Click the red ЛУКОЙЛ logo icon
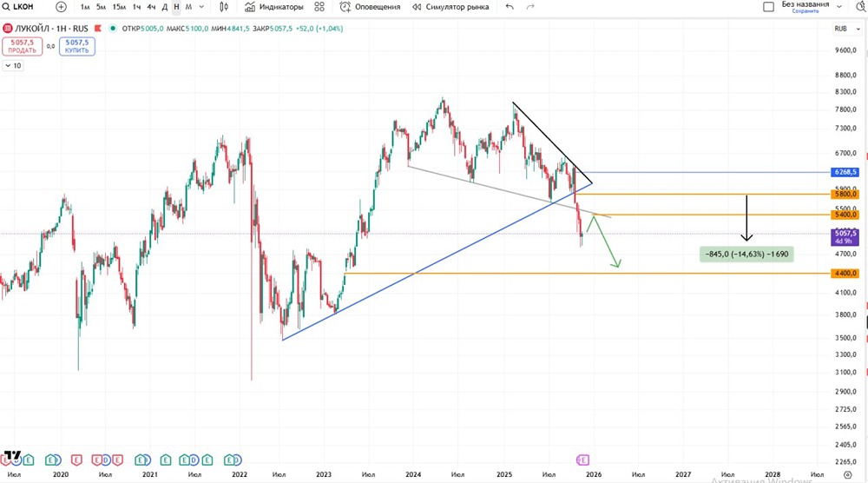 coord(8,29)
